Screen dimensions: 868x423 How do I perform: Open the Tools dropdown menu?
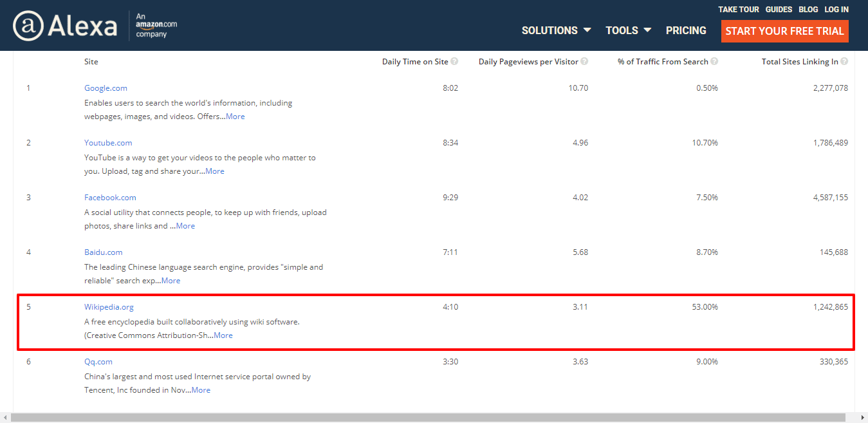point(628,30)
